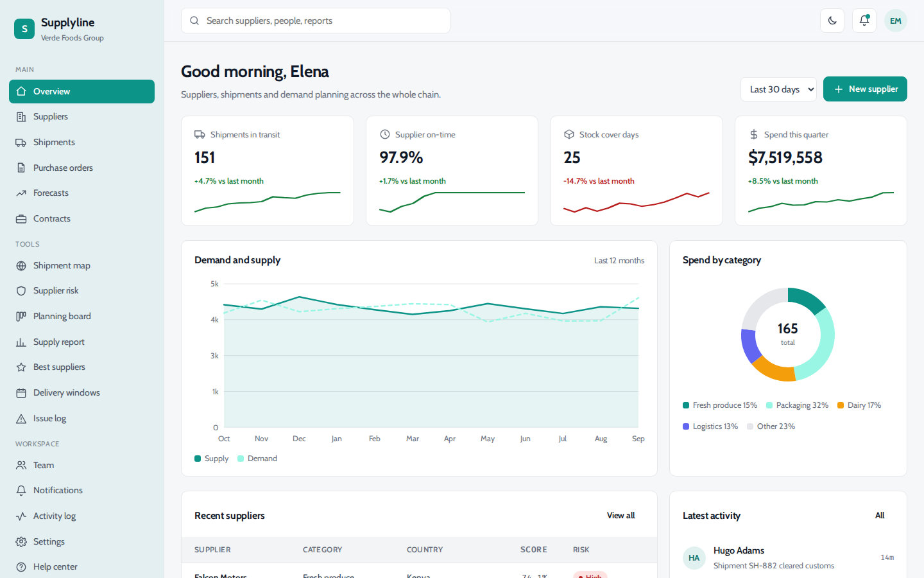The width and height of the screenshot is (924, 578).
Task: Click the Logistics 13% legend entry
Action: tap(710, 426)
